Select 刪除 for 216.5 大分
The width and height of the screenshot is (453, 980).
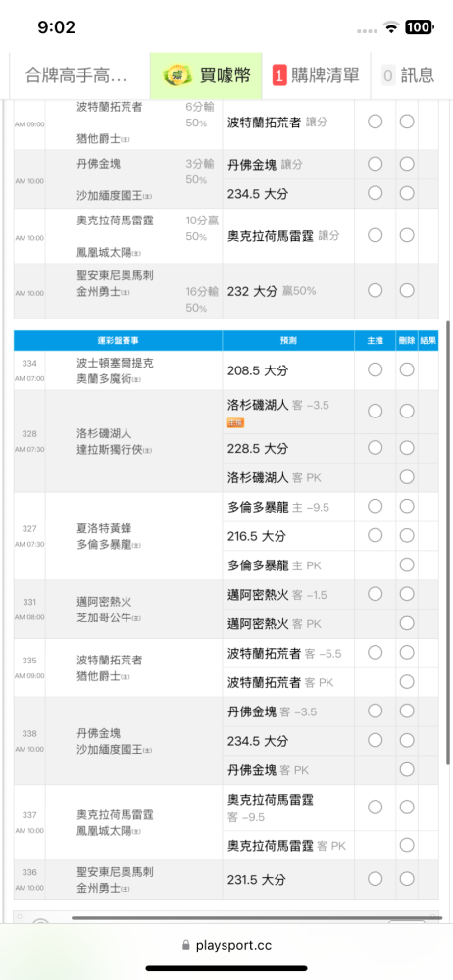tap(407, 535)
